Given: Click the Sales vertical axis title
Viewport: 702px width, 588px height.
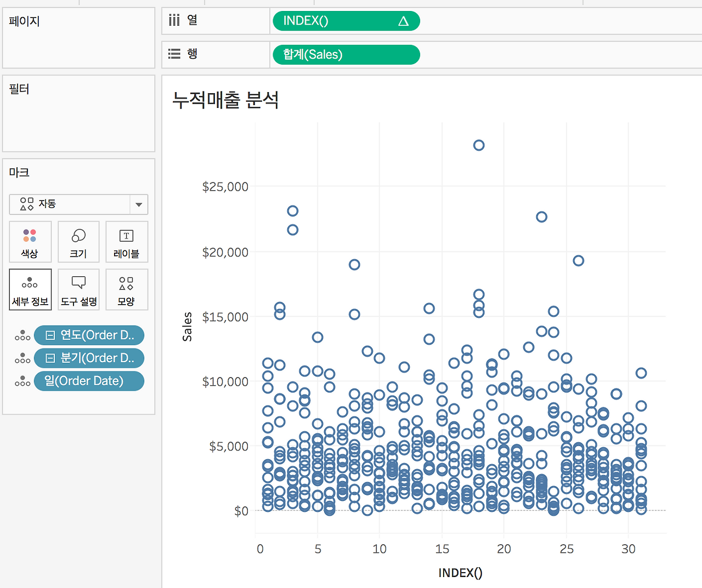Looking at the screenshot, I should point(188,327).
